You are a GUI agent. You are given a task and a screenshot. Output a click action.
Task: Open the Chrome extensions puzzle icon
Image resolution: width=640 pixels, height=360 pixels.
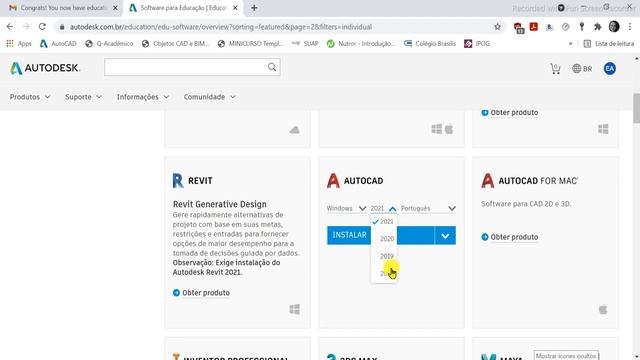598,27
